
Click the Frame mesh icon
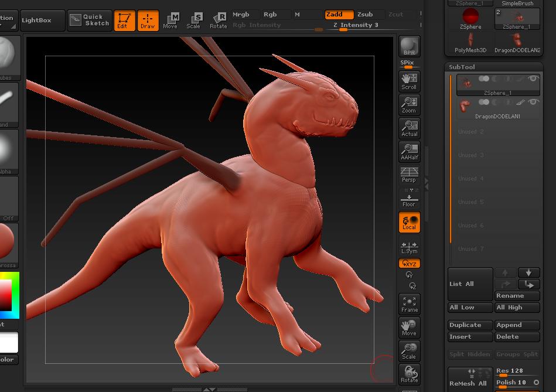point(409,304)
